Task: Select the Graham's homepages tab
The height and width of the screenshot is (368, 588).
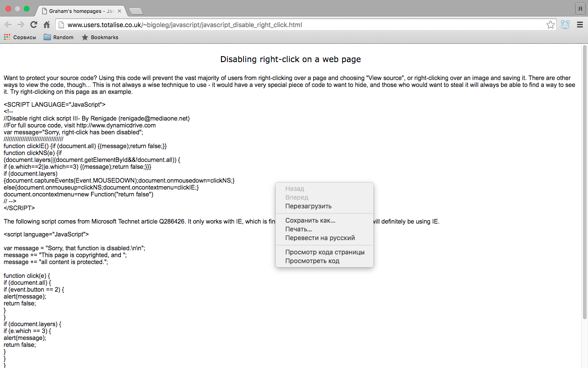Action: [80, 10]
